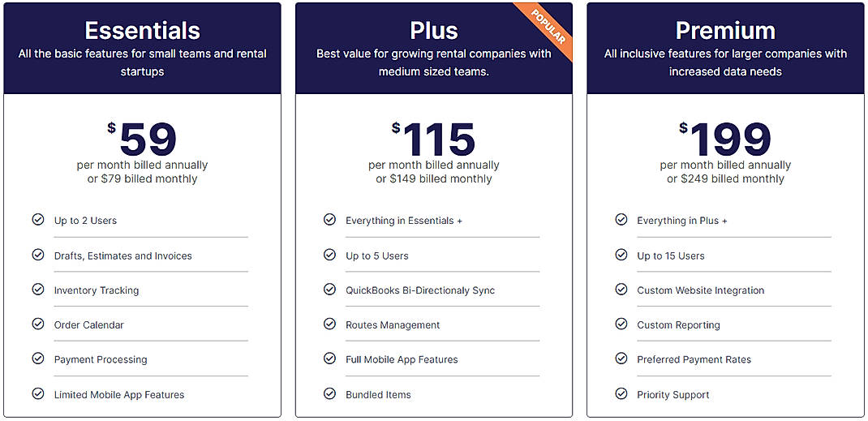Click the Custom Reporting feature text
868x421 pixels.
coord(678,325)
